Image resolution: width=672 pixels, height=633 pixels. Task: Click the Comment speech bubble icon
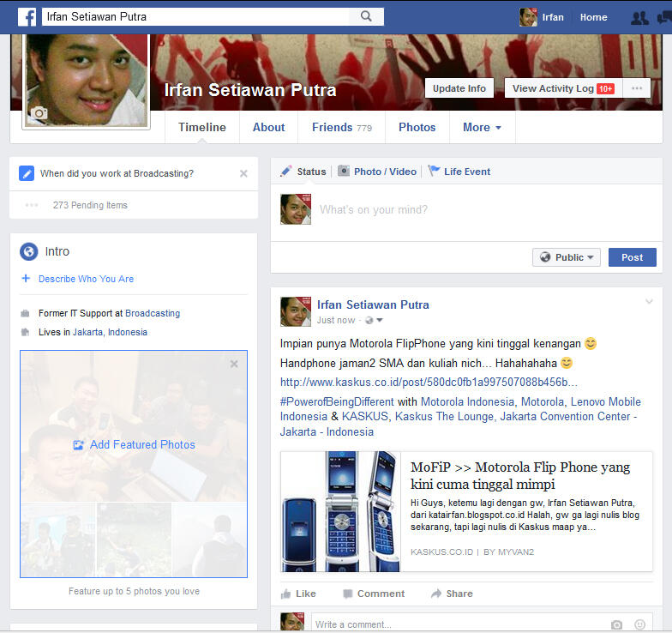[x=348, y=594]
